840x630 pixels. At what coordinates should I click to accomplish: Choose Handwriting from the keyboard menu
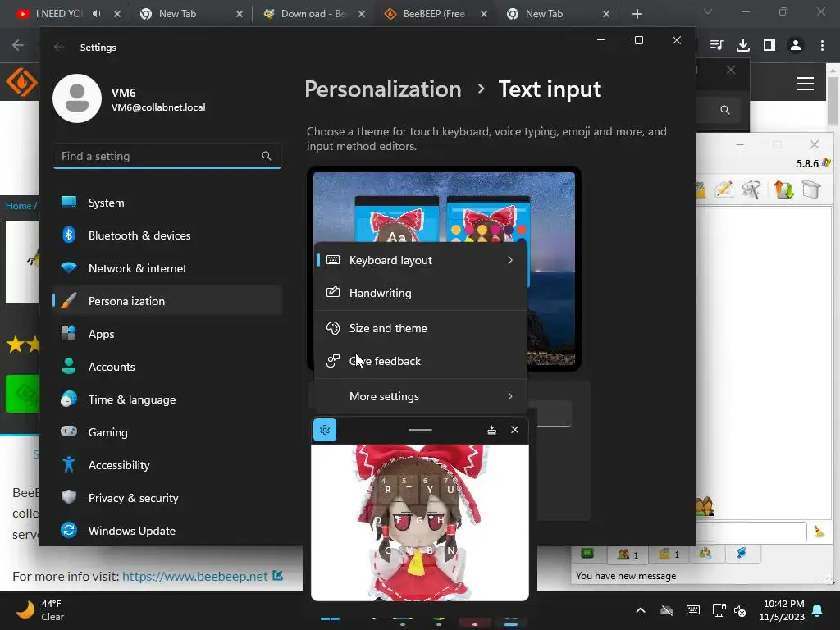[421, 293]
